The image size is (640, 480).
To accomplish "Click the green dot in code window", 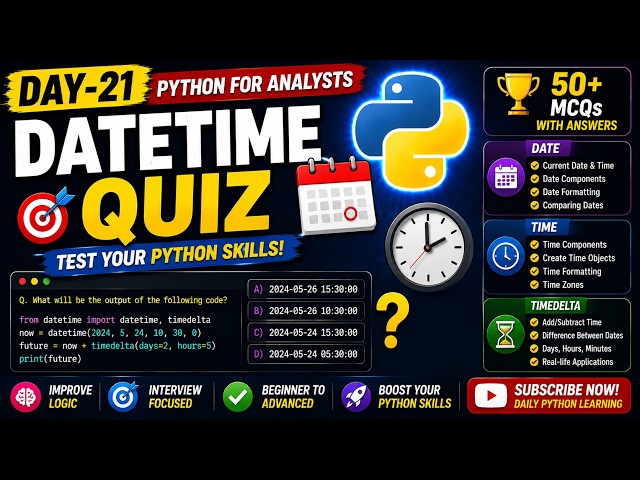I will pos(47,281).
